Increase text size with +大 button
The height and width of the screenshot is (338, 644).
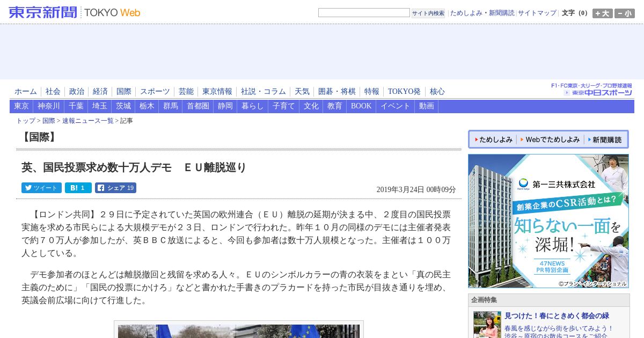[602, 13]
